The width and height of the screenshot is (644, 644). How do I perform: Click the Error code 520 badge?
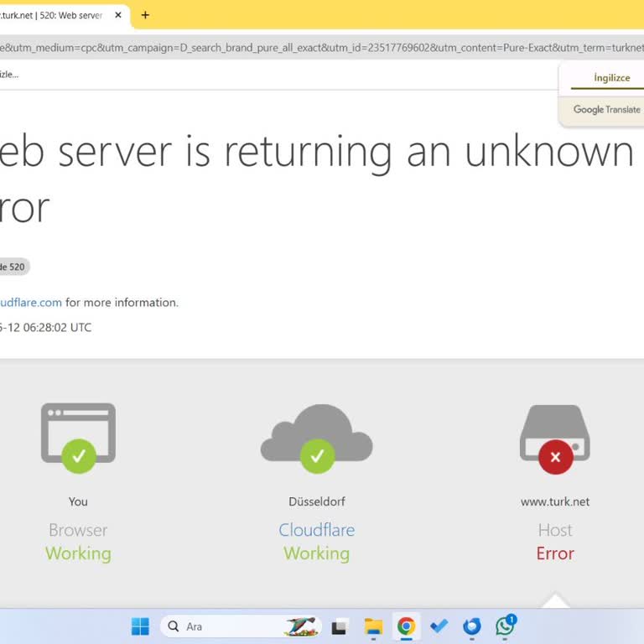coord(14,267)
